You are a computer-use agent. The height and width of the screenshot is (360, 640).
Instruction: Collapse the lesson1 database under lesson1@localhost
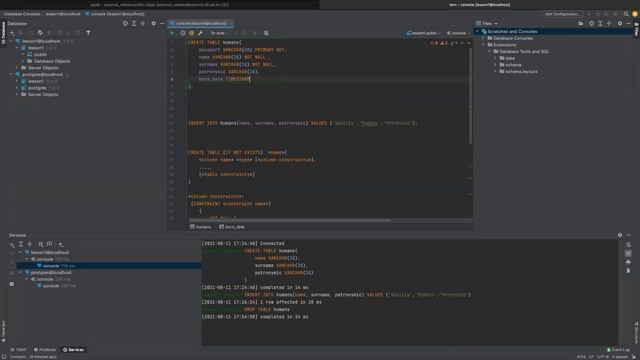pyautogui.click(x=17, y=48)
